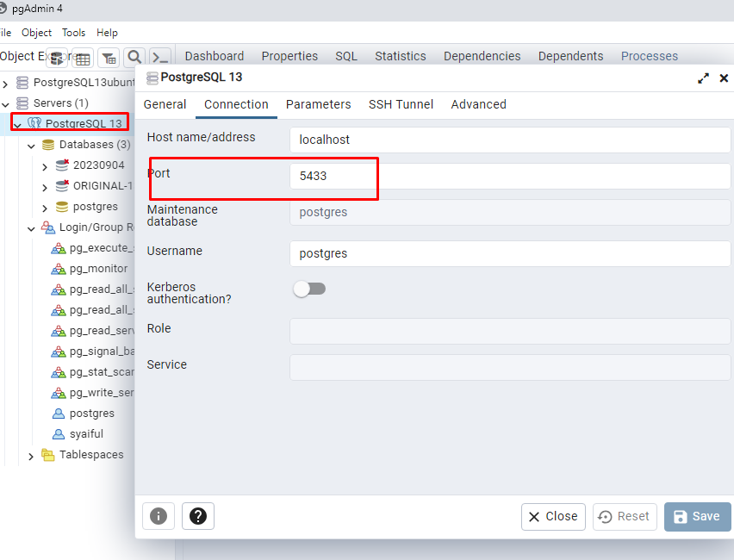Click the syaiful user role icon

[59, 434]
